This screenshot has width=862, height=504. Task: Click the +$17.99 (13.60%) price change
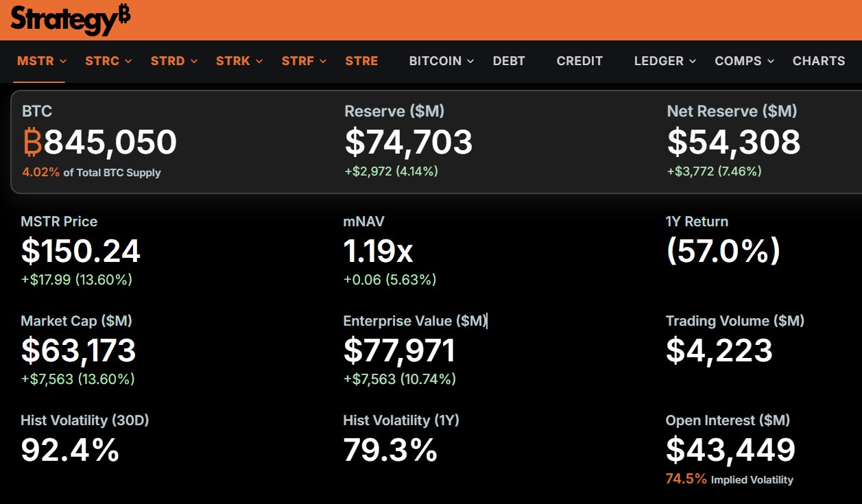tap(77, 280)
